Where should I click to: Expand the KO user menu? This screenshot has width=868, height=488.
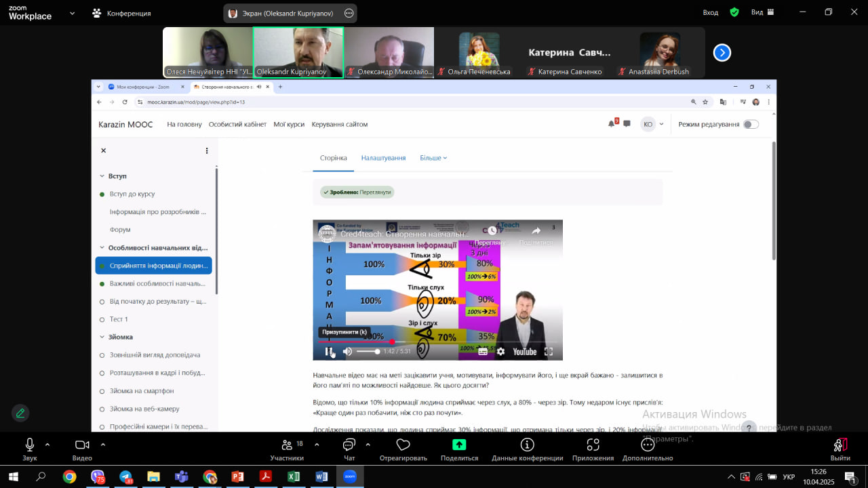tap(653, 124)
